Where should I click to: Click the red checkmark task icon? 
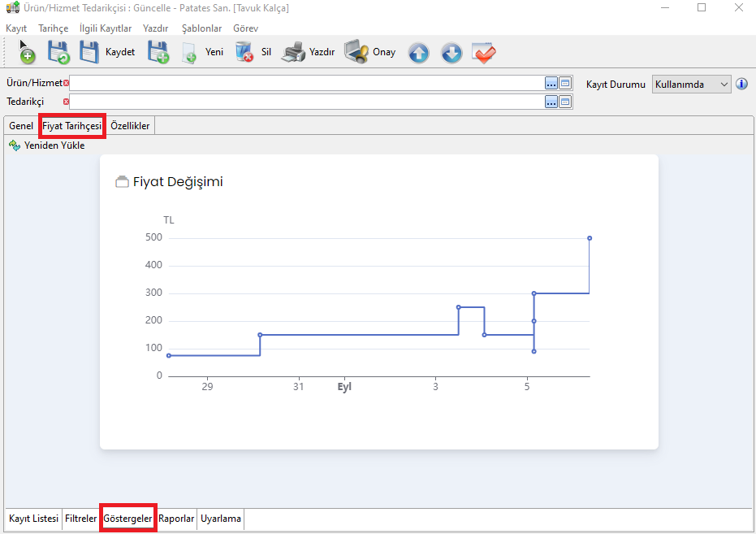click(484, 53)
